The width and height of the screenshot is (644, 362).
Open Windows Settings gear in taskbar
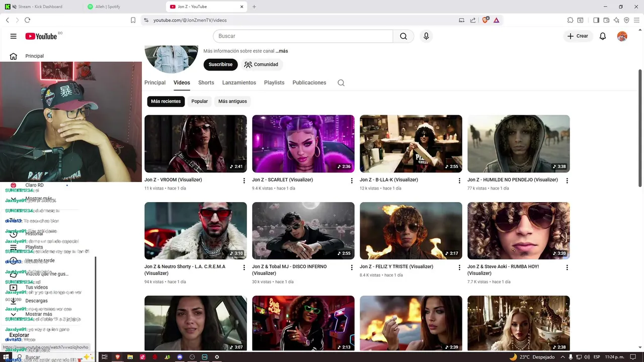tap(217, 357)
